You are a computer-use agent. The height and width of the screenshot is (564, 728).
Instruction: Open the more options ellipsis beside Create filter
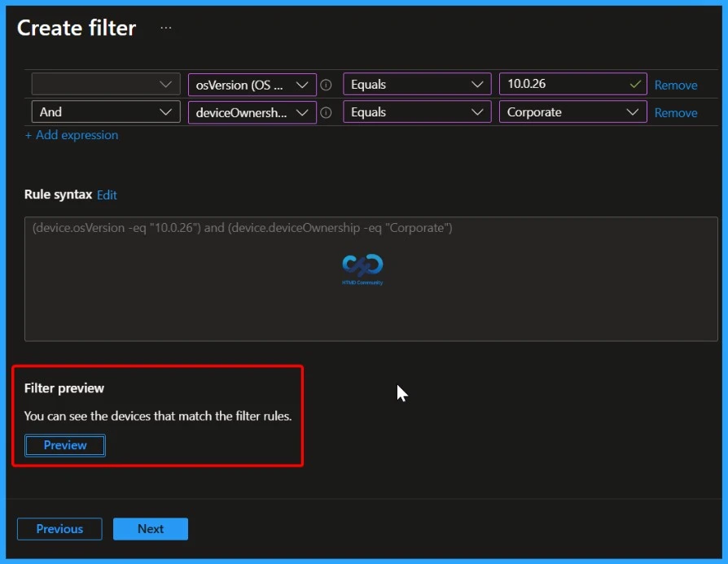166,27
